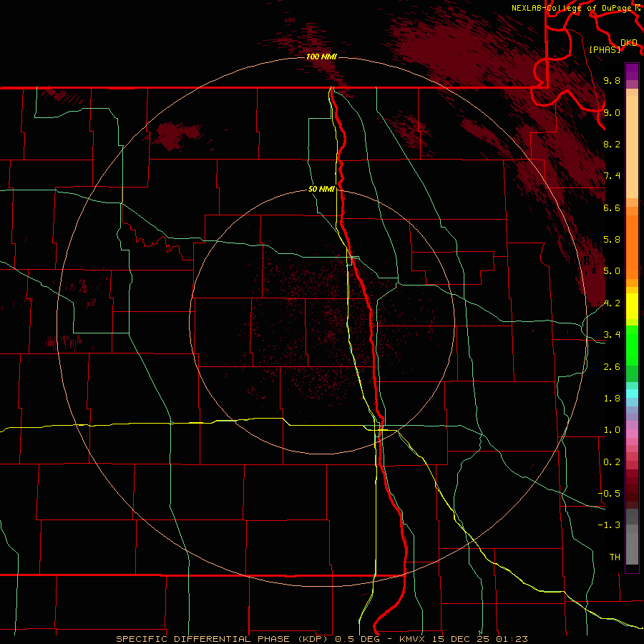Pick the purple band at color bar top
The image size is (644, 644).
pos(632,72)
